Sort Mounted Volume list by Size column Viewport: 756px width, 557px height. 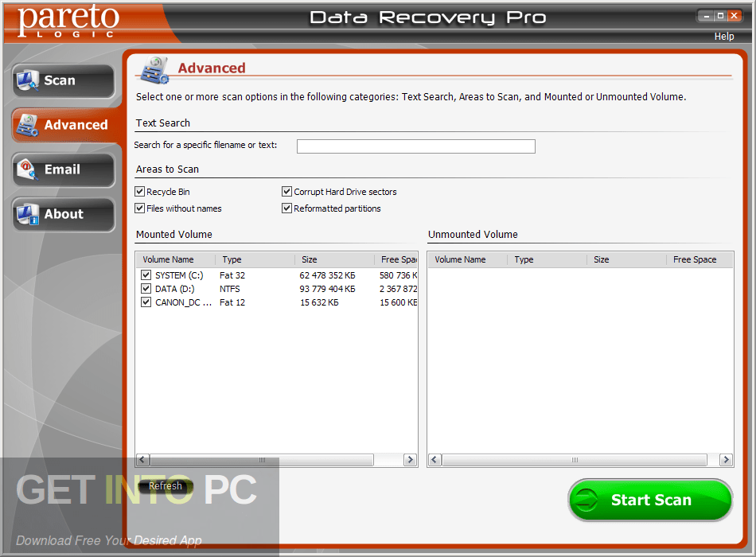pos(334,259)
